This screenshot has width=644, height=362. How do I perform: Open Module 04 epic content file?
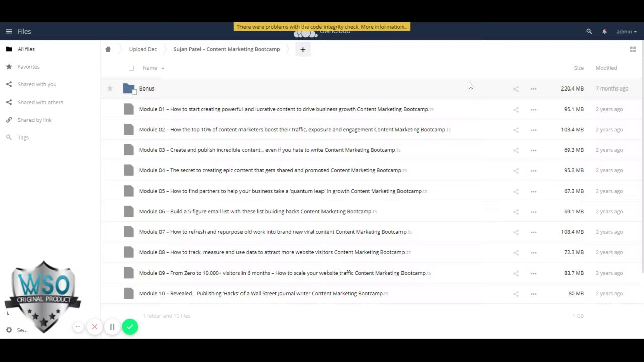point(273,170)
